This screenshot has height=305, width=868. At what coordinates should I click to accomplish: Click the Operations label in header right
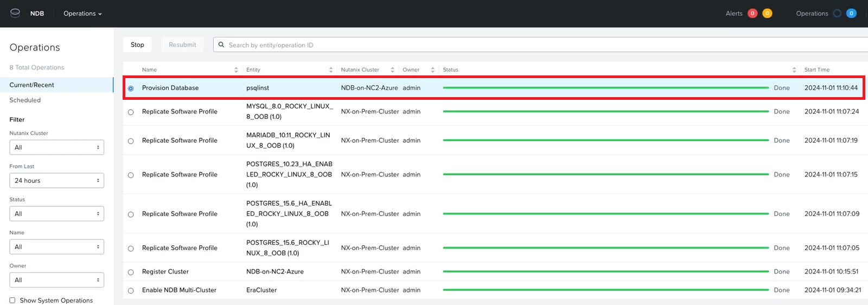point(812,14)
